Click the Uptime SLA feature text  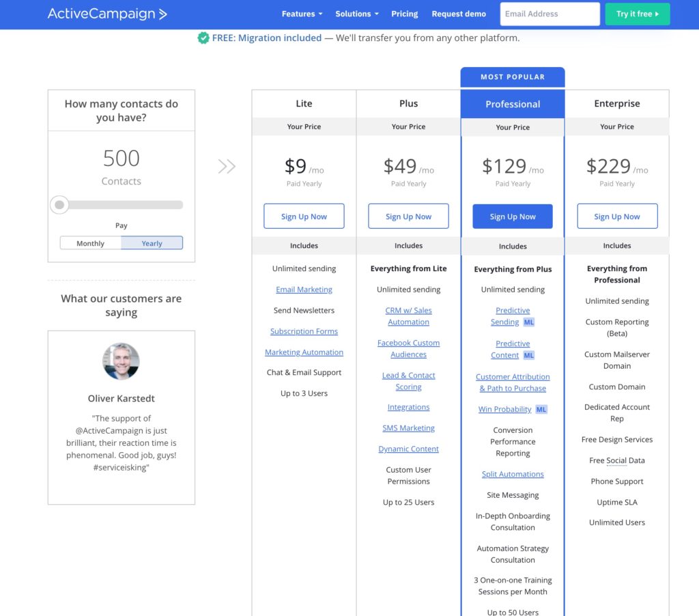pyautogui.click(x=617, y=502)
